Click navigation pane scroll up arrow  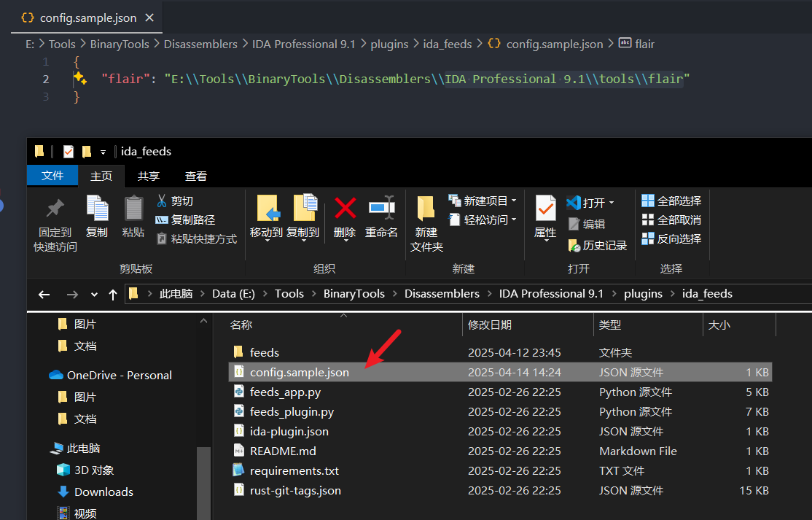203,322
